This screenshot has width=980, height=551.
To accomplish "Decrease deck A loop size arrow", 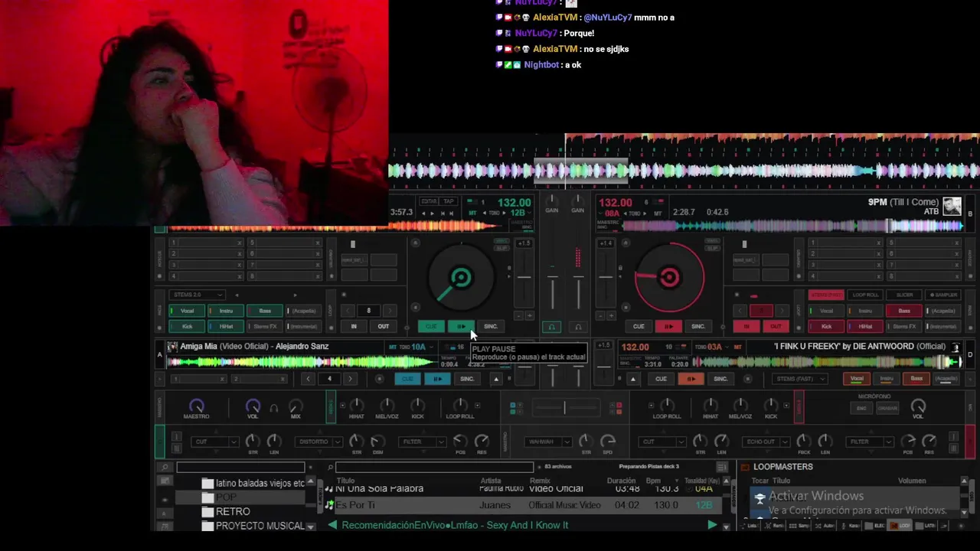I will coord(308,379).
